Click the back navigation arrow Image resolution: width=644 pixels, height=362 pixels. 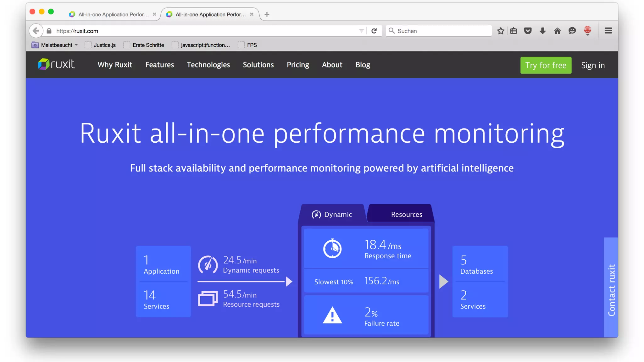pyautogui.click(x=36, y=31)
